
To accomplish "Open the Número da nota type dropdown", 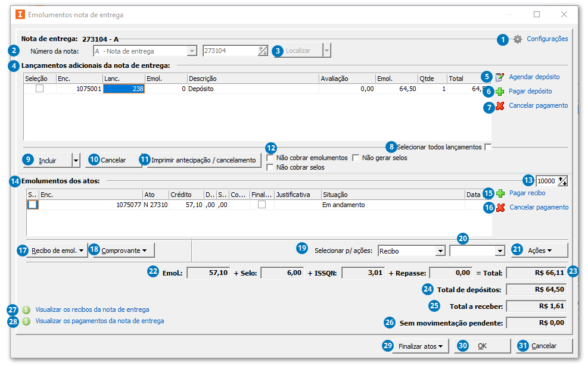I will [191, 51].
